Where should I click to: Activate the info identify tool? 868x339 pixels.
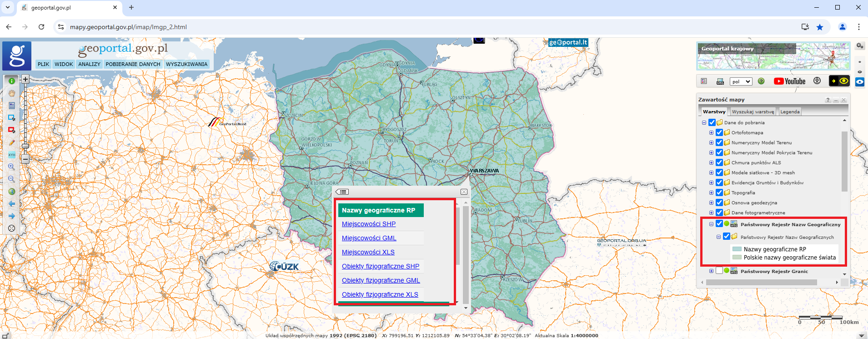pos(12,81)
